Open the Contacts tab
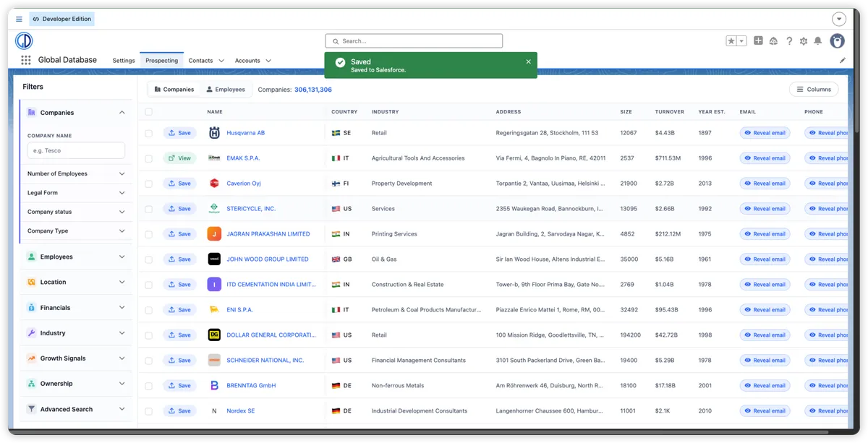Screen dimensions: 868x443 pyautogui.click(x=200, y=61)
